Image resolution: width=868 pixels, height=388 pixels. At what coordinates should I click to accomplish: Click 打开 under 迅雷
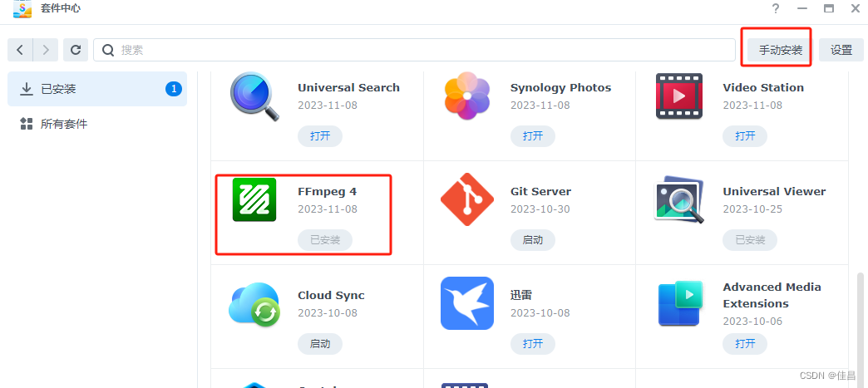tap(533, 344)
